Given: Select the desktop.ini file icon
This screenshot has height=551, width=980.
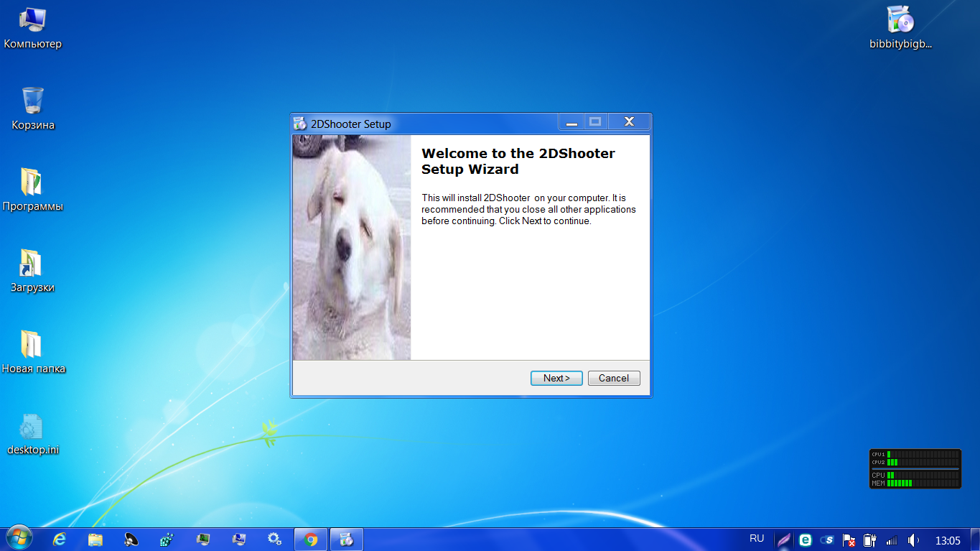Looking at the screenshot, I should pyautogui.click(x=33, y=434).
